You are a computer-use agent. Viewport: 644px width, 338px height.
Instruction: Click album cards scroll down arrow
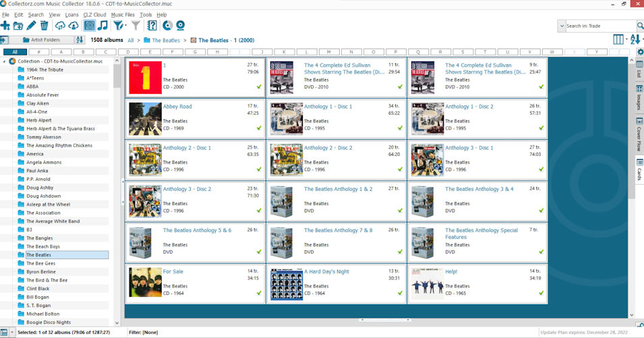click(632, 315)
